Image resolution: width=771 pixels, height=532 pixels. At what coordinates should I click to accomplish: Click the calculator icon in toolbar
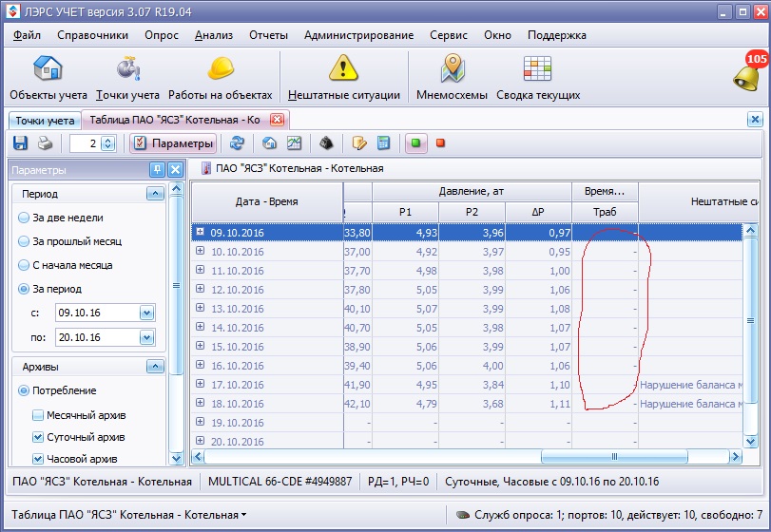coord(383,143)
